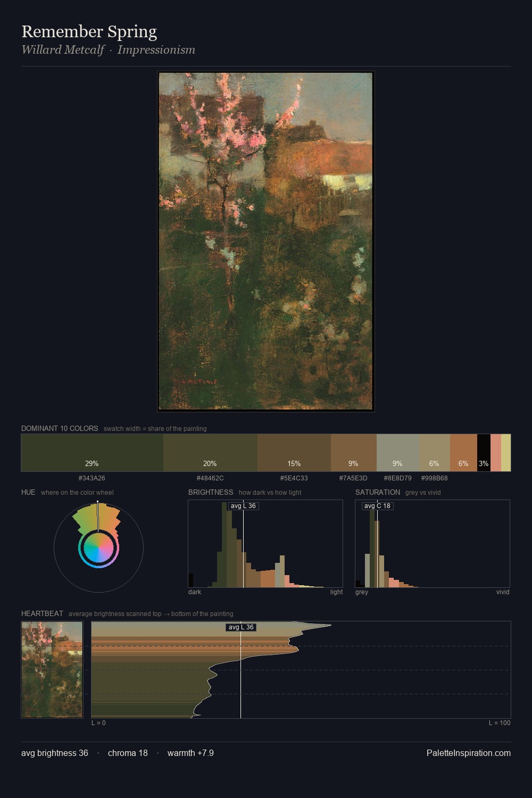Image resolution: width=532 pixels, height=798 pixels.
Task: Click the narrow pink swatch in palette
Action: 496,453
